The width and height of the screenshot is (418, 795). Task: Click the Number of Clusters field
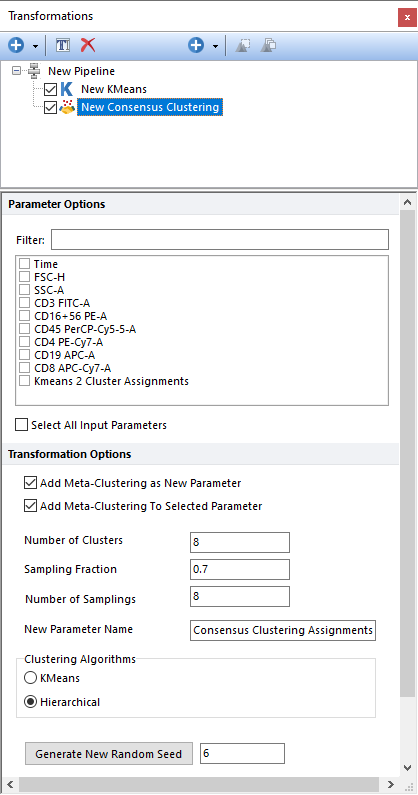click(240, 543)
